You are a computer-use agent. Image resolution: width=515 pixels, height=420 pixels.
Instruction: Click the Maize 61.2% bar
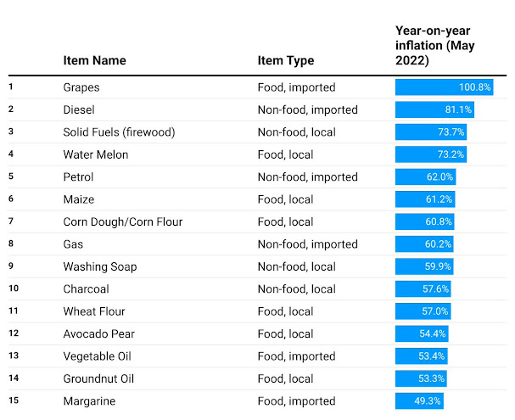(x=425, y=199)
